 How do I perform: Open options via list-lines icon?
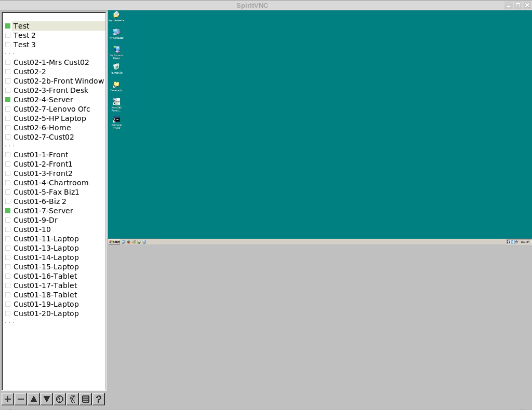[x=86, y=399]
